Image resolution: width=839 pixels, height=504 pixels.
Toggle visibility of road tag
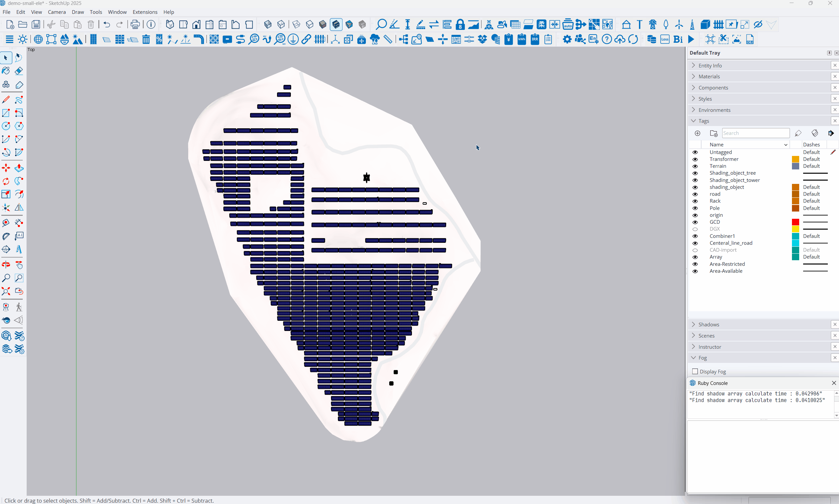click(695, 194)
